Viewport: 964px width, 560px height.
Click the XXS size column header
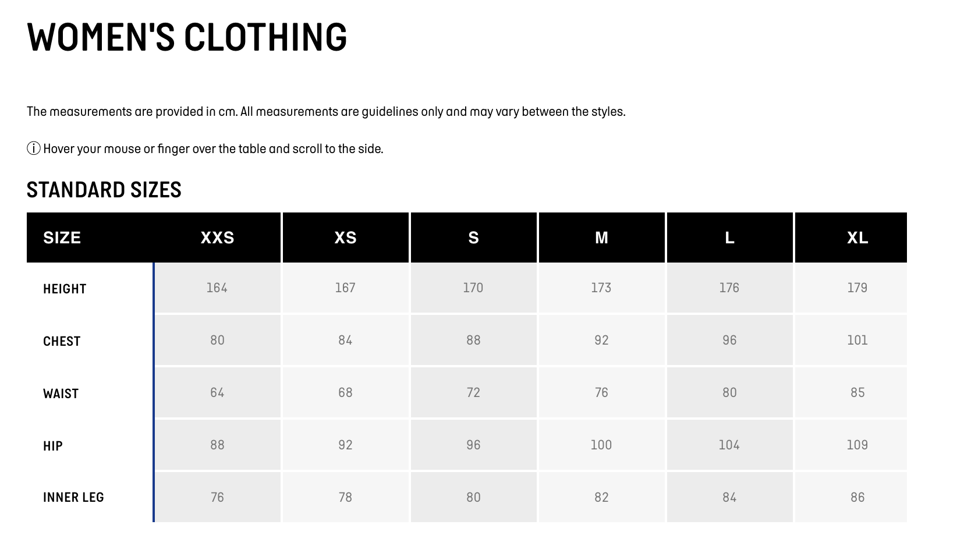[x=217, y=238]
